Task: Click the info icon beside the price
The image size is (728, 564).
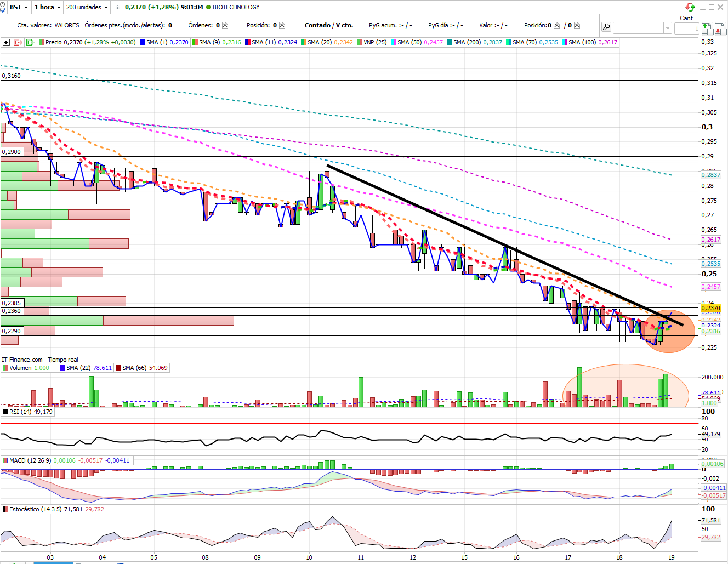Action: click(x=117, y=7)
